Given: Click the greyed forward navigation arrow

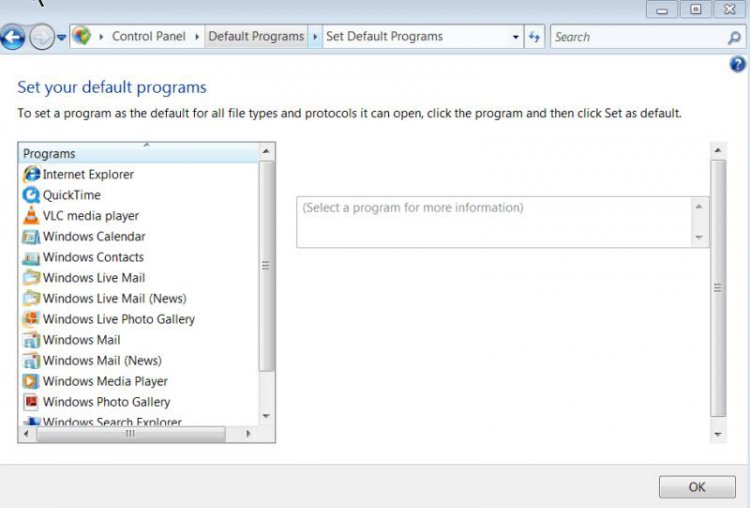Looking at the screenshot, I should [42, 37].
